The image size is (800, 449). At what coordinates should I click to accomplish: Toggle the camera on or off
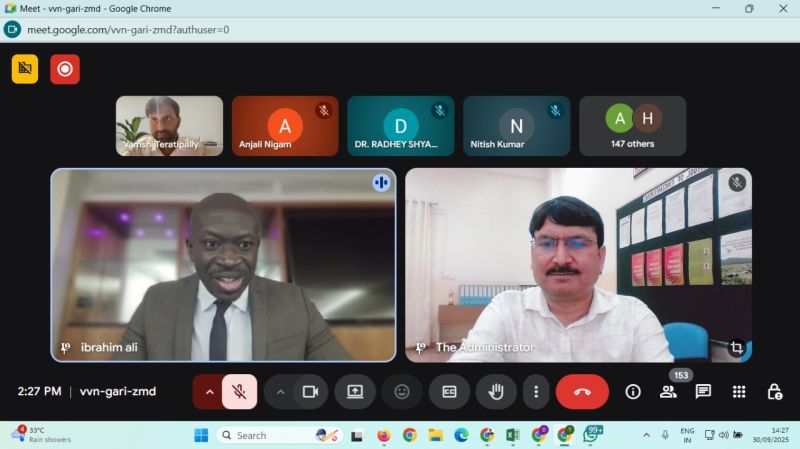310,392
